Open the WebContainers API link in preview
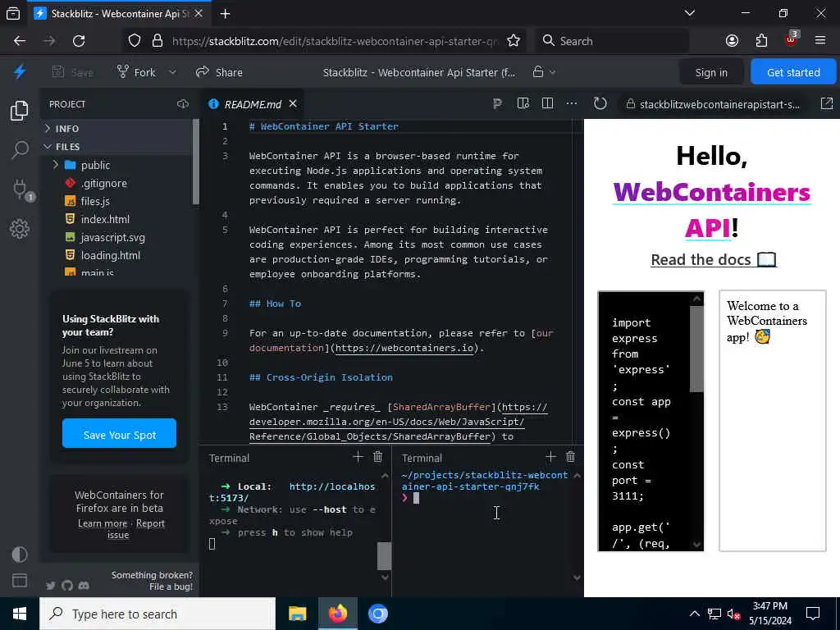The width and height of the screenshot is (840, 630). coord(712,209)
